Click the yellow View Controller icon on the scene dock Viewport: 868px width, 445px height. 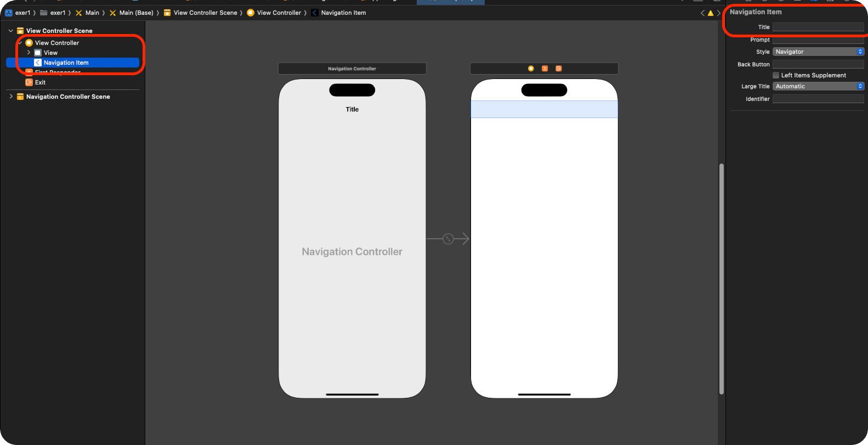coord(531,69)
